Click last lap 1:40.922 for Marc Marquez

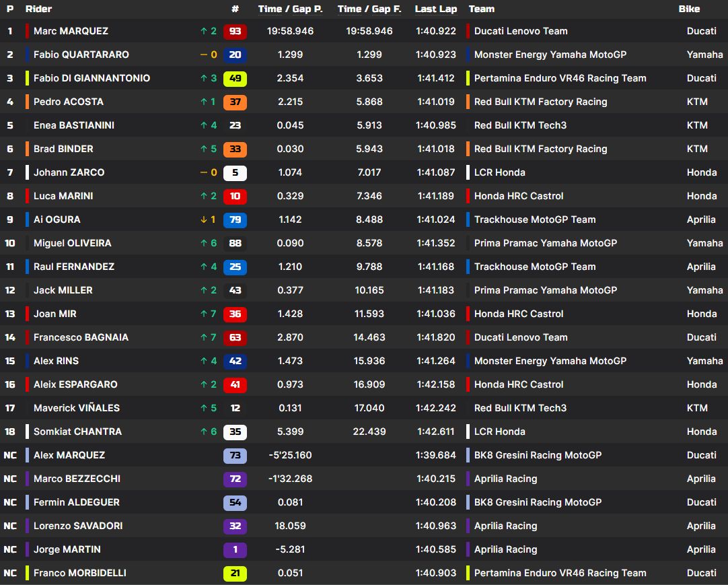point(436,31)
